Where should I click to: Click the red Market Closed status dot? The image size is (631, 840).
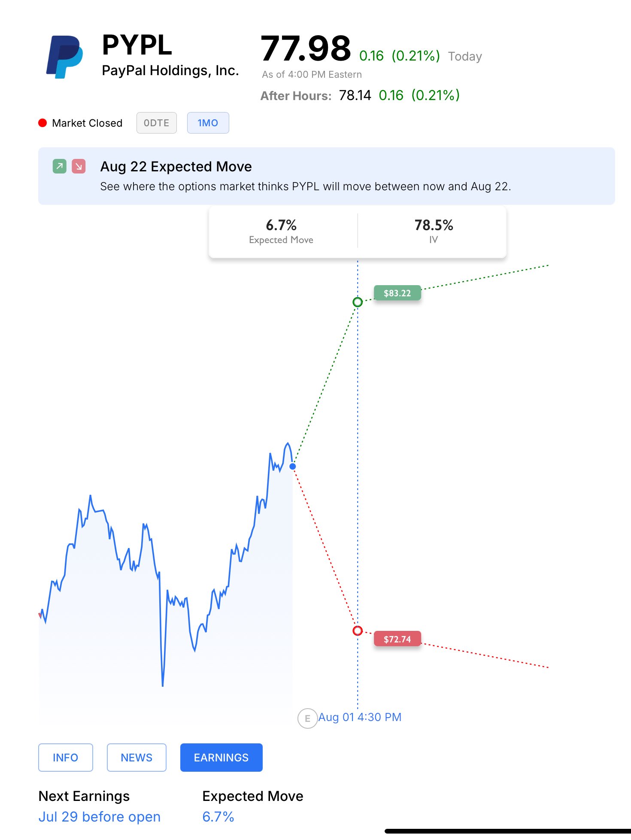tap(42, 123)
